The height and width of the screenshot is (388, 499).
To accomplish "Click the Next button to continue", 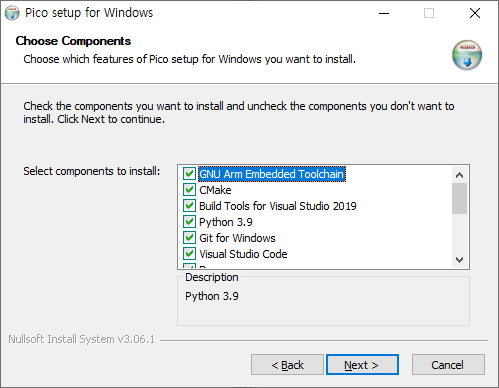I will click(362, 365).
